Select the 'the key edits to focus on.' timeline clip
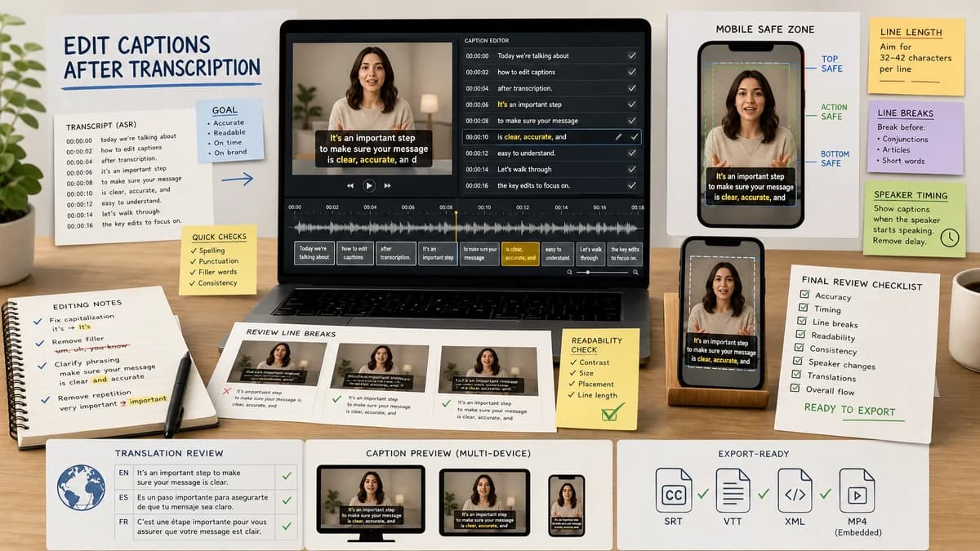 624,253
